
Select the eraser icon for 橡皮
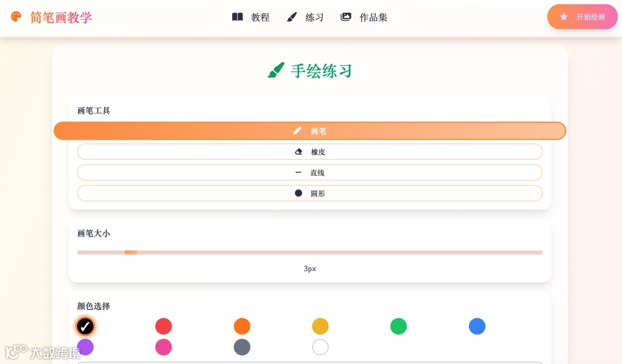click(298, 152)
